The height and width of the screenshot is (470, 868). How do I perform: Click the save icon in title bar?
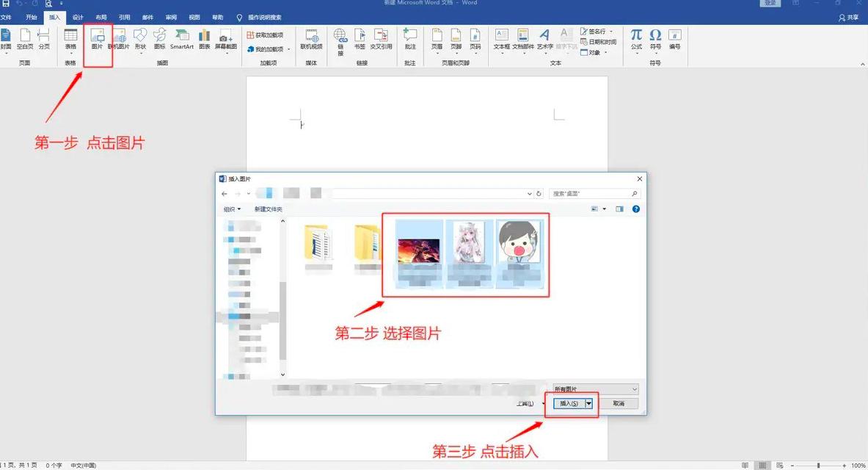point(6,4)
